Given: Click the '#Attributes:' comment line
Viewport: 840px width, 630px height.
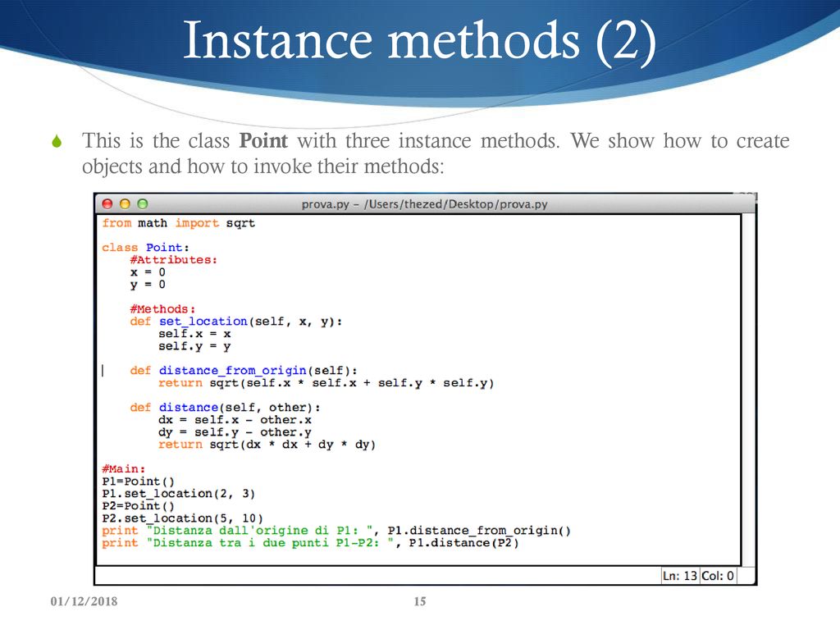Looking at the screenshot, I should pos(174,260).
